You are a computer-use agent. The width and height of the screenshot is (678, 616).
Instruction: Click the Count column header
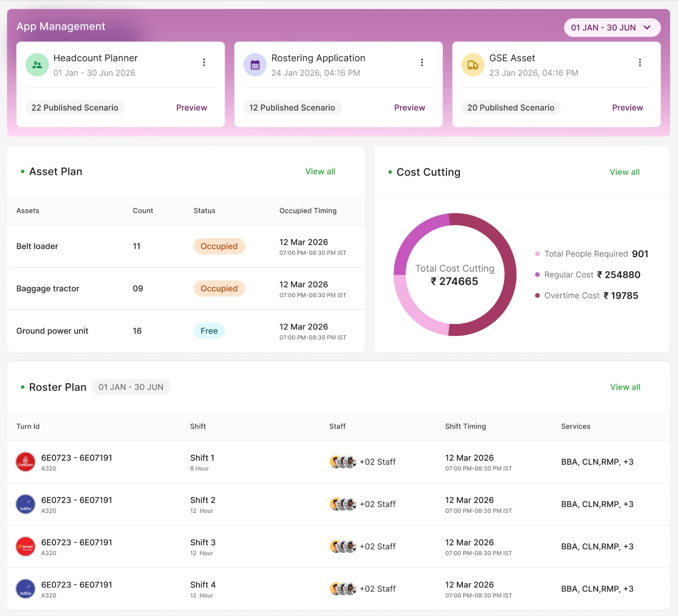click(143, 211)
